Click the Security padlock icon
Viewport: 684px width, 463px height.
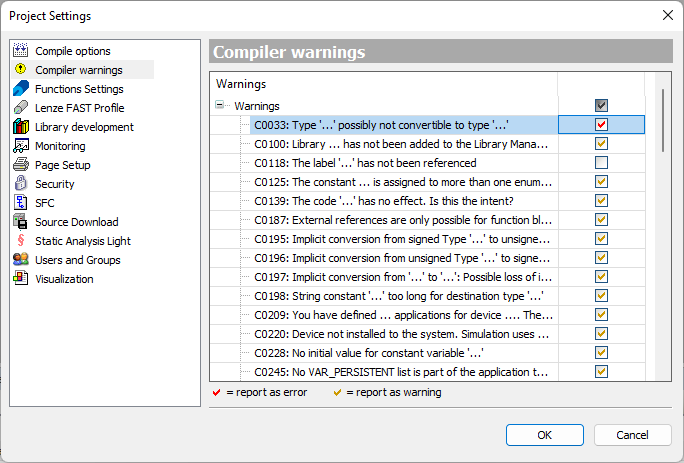click(x=21, y=183)
